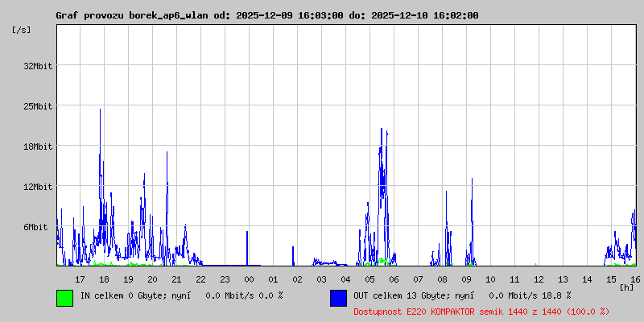The height and width of the screenshot is (322, 644).
Task: Click hour label 20 on x-axis
Action: click(x=152, y=279)
